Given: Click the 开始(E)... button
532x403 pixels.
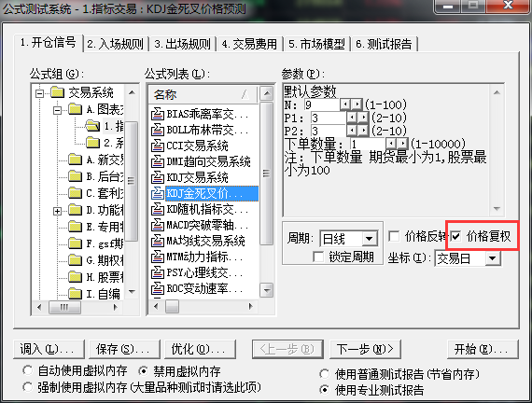Looking at the screenshot, I should click(483, 349).
